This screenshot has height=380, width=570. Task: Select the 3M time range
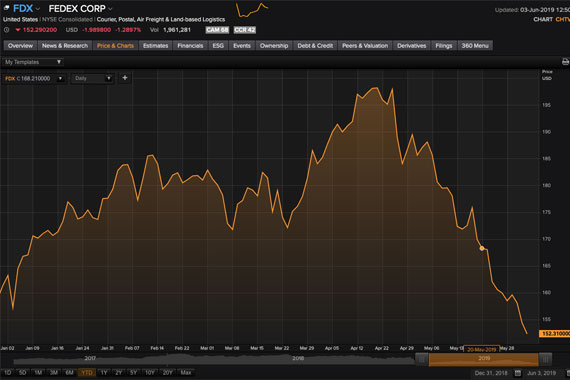pyautogui.click(x=54, y=373)
